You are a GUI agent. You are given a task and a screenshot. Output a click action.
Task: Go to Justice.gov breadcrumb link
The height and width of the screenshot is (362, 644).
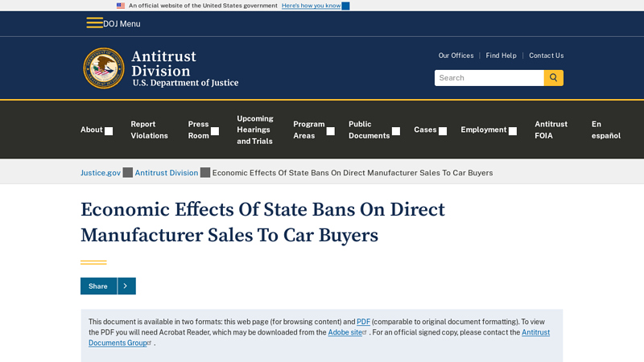(x=101, y=173)
